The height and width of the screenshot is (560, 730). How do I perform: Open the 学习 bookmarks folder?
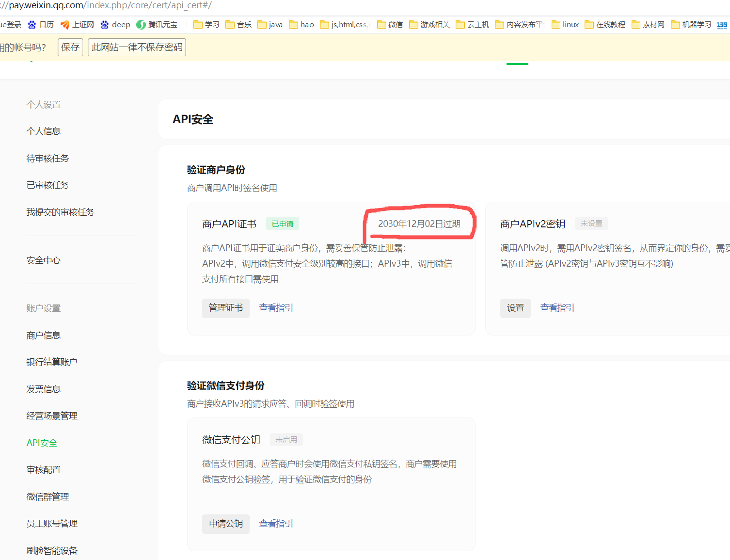(206, 25)
